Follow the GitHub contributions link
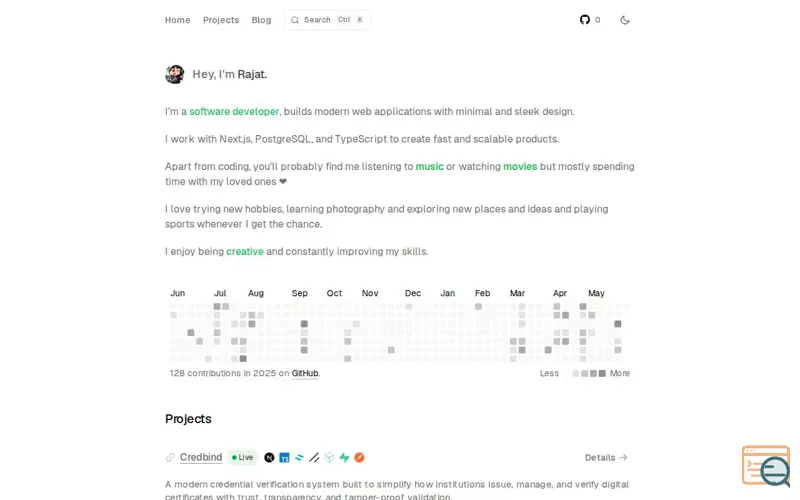The height and width of the screenshot is (500, 800). pos(305,373)
